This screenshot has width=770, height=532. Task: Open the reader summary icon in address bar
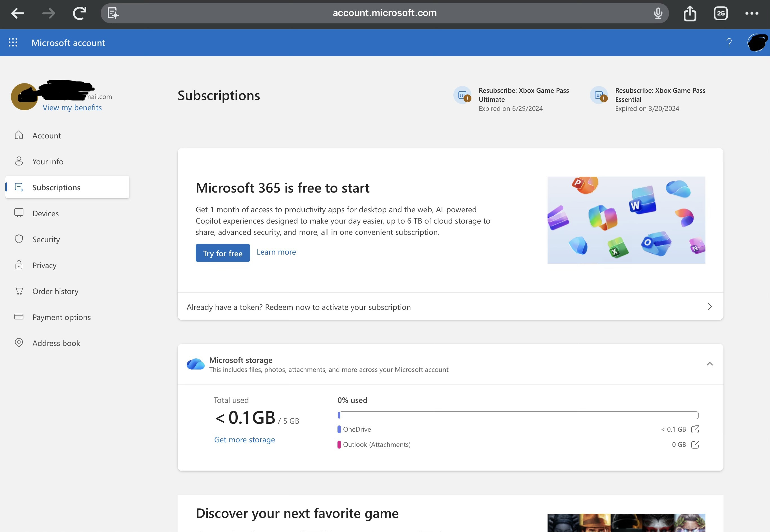click(x=113, y=13)
